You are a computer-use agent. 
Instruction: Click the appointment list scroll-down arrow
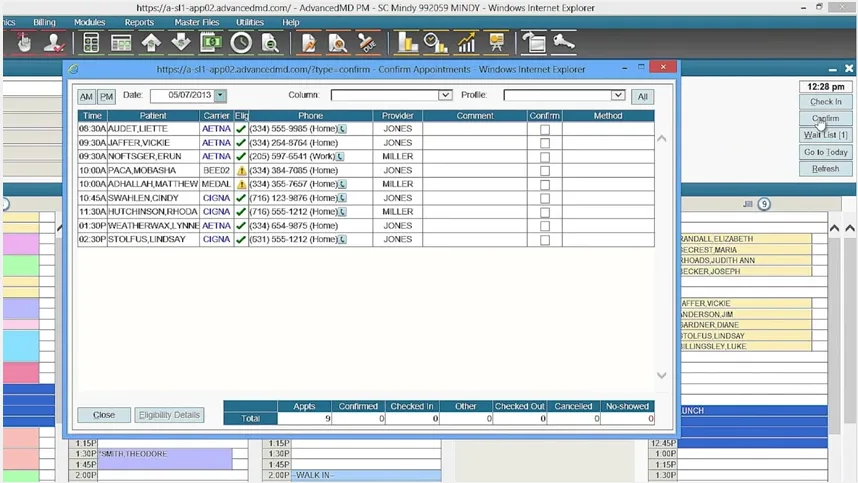coord(662,375)
